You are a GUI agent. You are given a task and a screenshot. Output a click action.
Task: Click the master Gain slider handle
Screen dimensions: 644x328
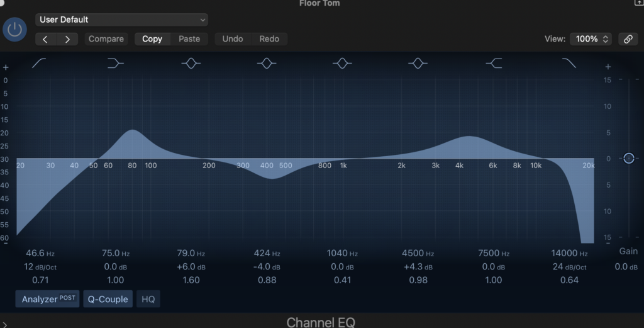(628, 158)
